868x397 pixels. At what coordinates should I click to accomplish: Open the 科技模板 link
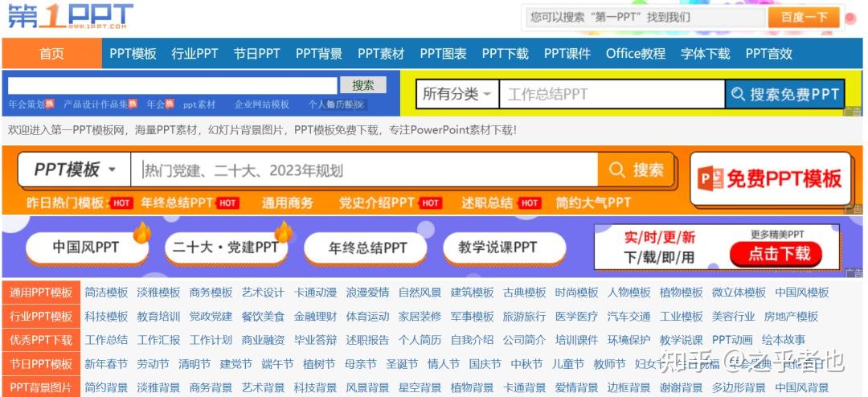pos(106,316)
